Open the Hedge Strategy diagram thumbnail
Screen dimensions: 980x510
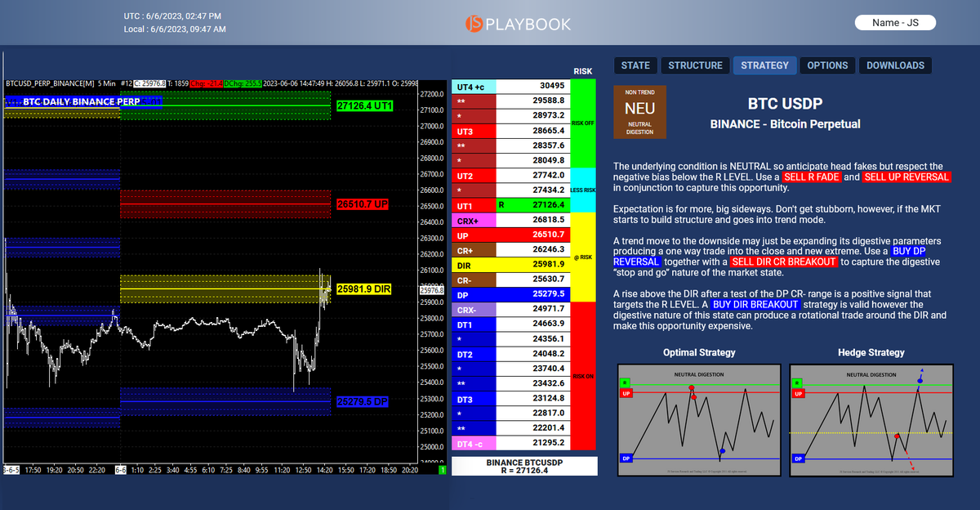click(871, 419)
